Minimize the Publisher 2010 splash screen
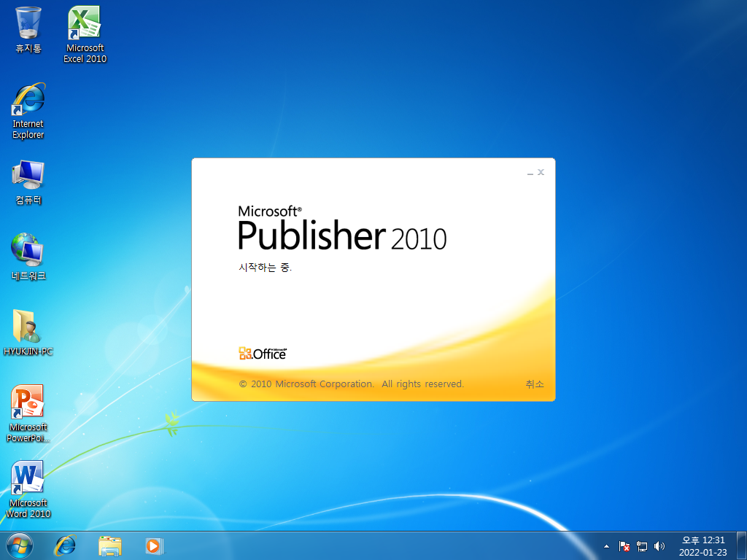The image size is (747, 560). click(530, 172)
